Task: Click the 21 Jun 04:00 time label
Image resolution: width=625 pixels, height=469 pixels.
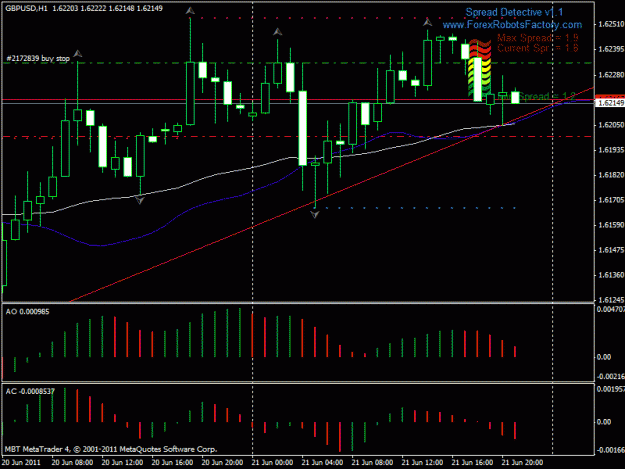Action: pos(322,463)
